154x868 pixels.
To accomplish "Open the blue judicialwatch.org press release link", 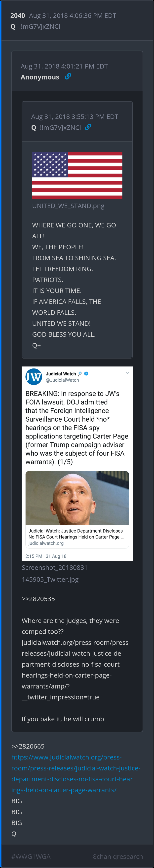I will [76, 773].
